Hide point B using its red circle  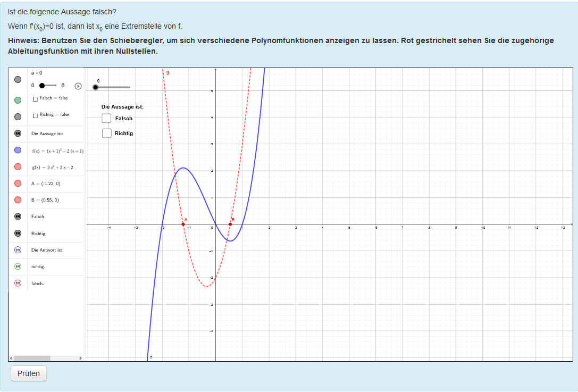(18, 200)
